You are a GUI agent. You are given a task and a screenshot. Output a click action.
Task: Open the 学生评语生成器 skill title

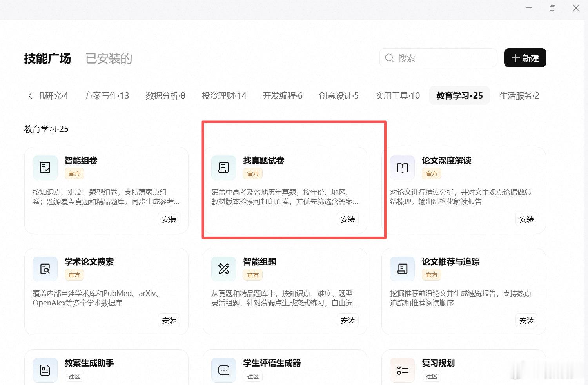click(272, 363)
